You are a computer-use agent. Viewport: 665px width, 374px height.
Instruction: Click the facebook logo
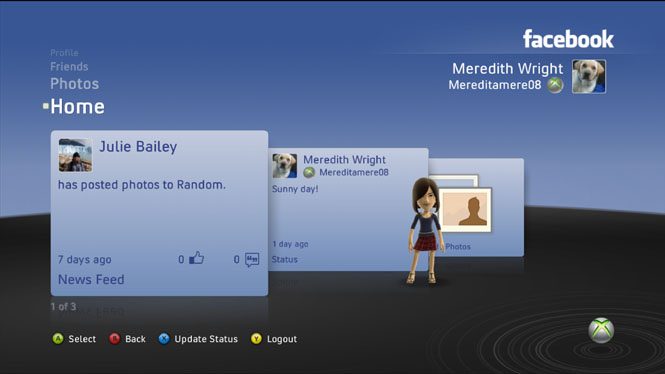tap(568, 39)
